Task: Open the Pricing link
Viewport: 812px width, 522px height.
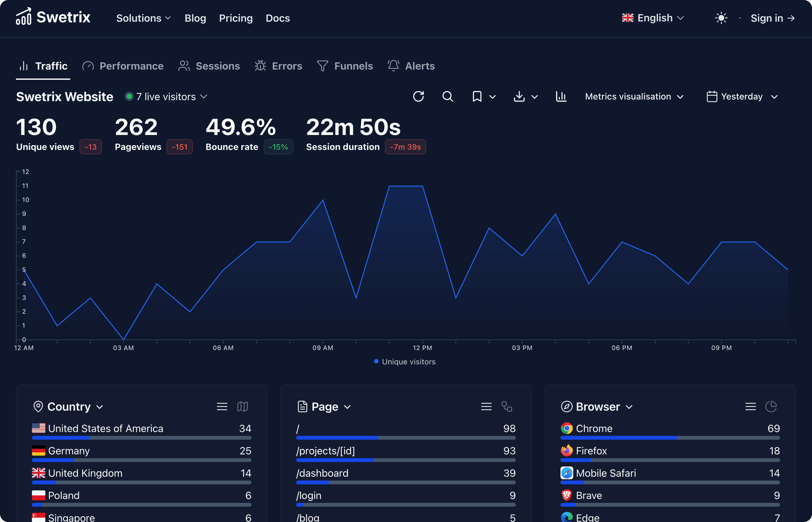Action: 236,18
